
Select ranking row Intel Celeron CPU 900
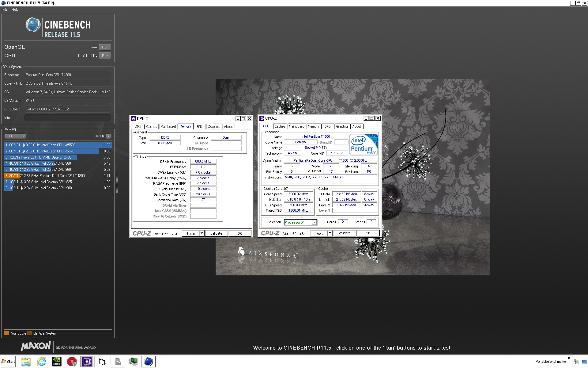(x=58, y=188)
